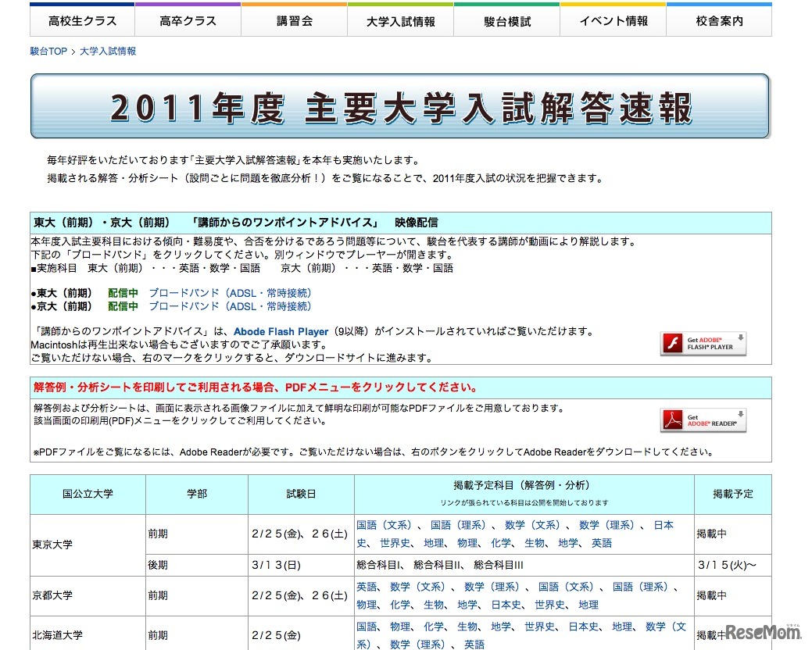Open the 校舎案内 tab
Screen dimensions: 812x650
[x=719, y=20]
